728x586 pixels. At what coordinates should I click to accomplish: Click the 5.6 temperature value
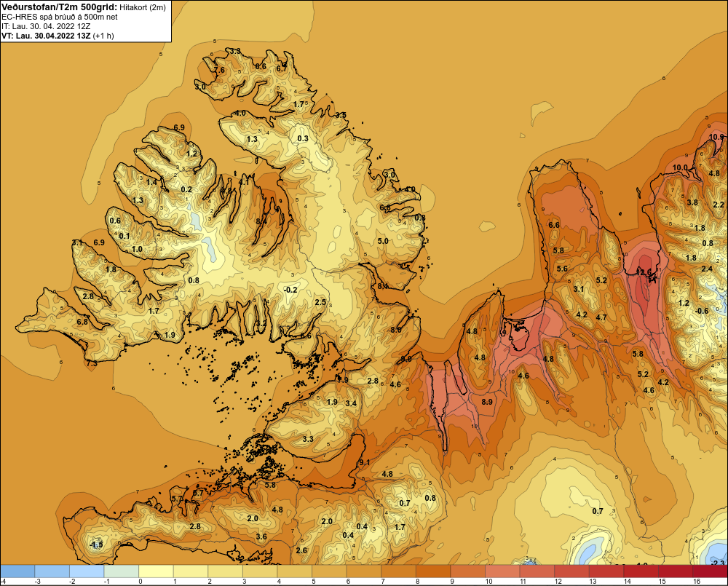[x=562, y=269]
